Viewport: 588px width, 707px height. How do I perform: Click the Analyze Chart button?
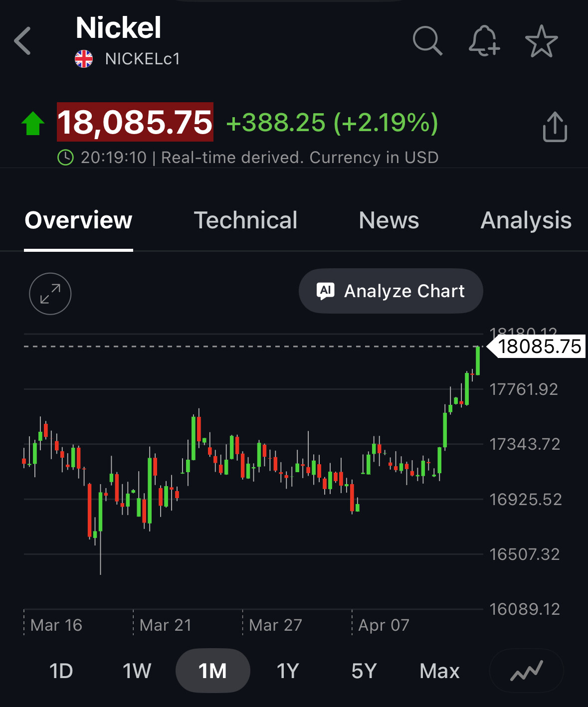391,291
